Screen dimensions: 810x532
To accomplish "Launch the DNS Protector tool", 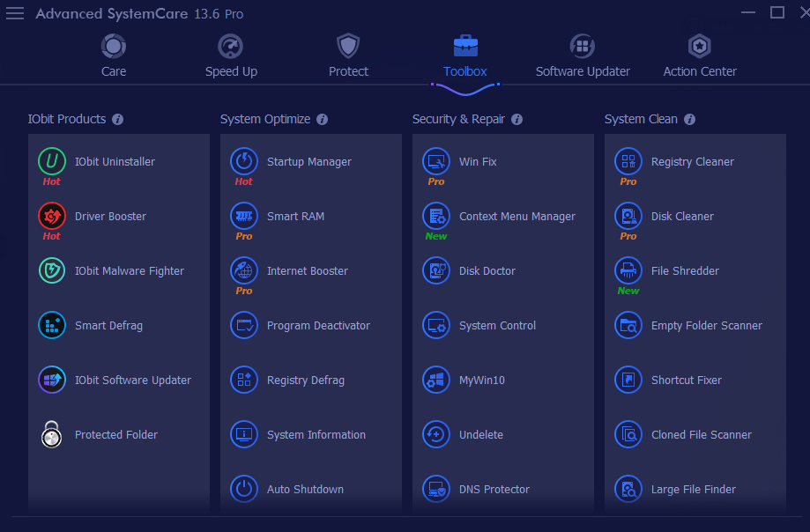I will [x=435, y=489].
